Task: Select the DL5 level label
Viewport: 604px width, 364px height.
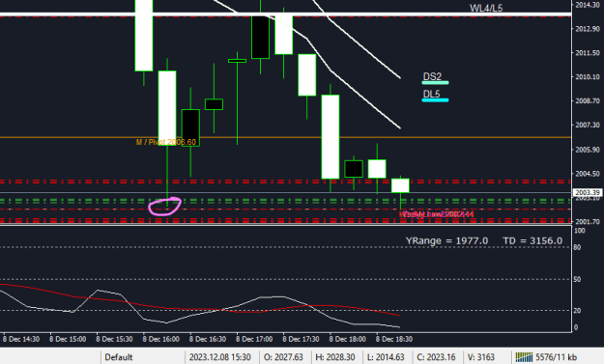Action: [x=431, y=94]
